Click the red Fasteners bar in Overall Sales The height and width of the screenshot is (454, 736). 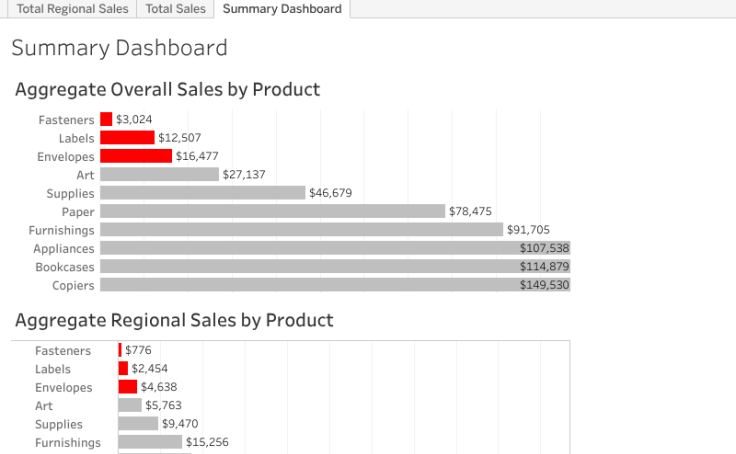(106, 119)
